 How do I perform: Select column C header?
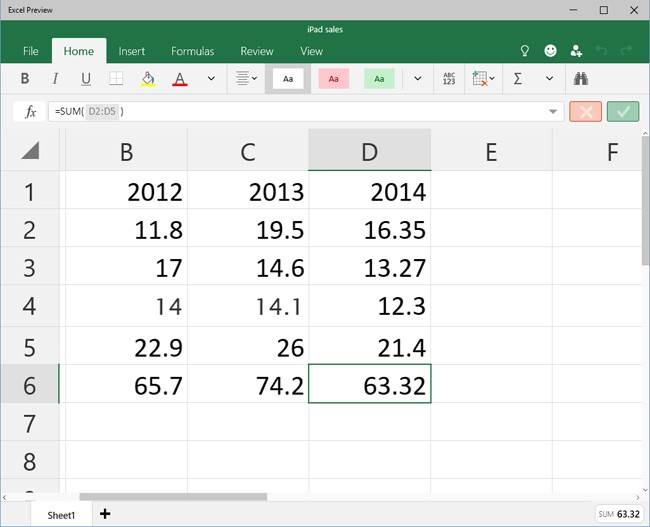(x=248, y=150)
